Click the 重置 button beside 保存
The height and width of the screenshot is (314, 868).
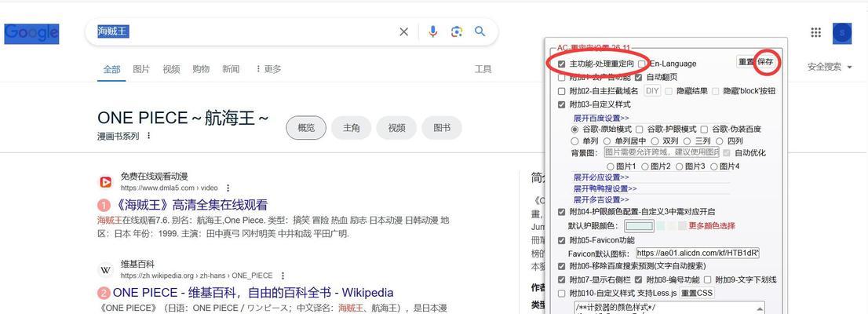[746, 62]
